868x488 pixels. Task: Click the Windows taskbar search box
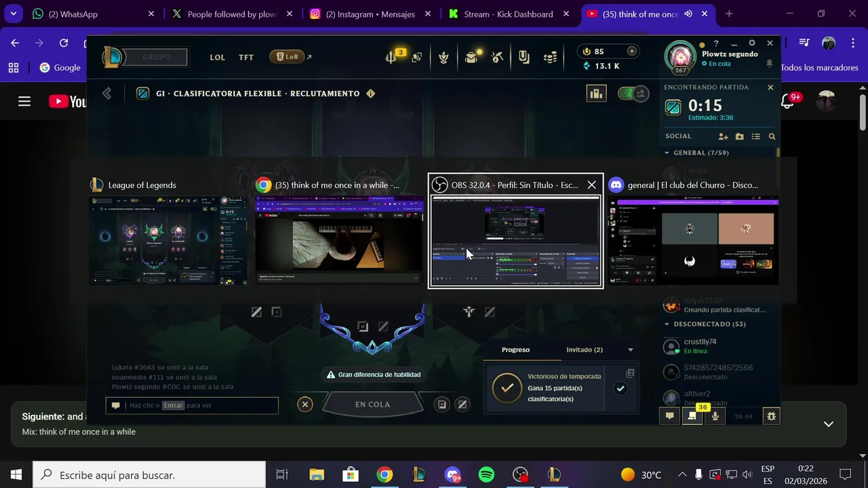[149, 475]
